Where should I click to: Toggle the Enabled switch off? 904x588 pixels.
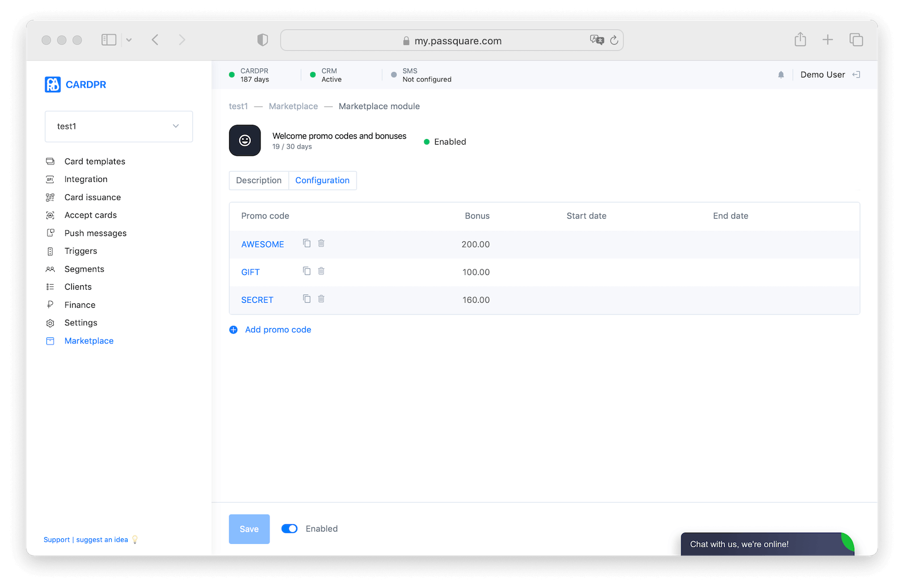tap(289, 529)
